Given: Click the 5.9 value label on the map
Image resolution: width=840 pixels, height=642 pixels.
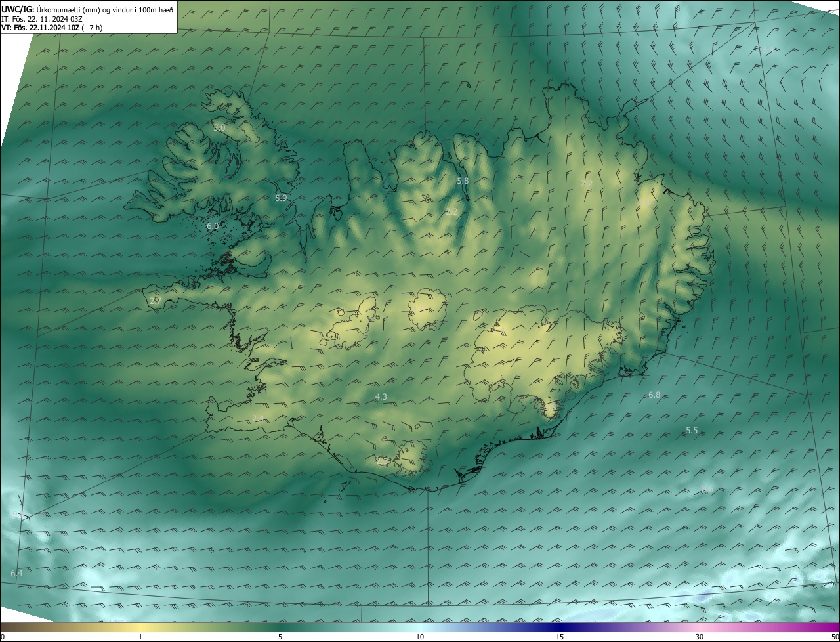Looking at the screenshot, I should click(x=281, y=198).
